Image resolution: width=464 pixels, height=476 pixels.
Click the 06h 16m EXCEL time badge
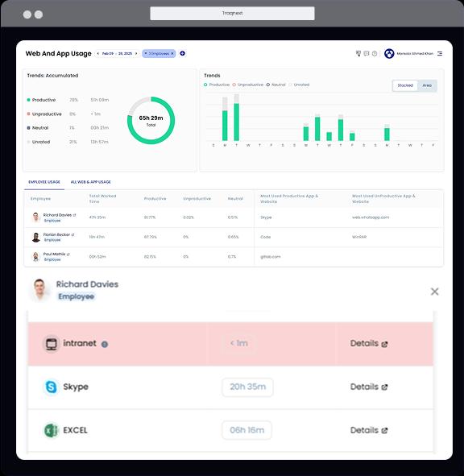pos(246,430)
